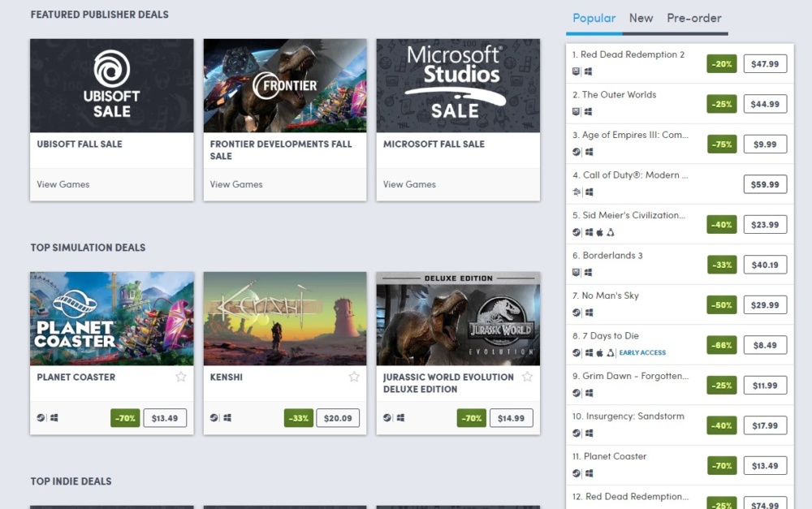The width and height of the screenshot is (812, 509).
Task: Click the $47.99 price for Red Dead Redemption 2
Action: click(765, 63)
